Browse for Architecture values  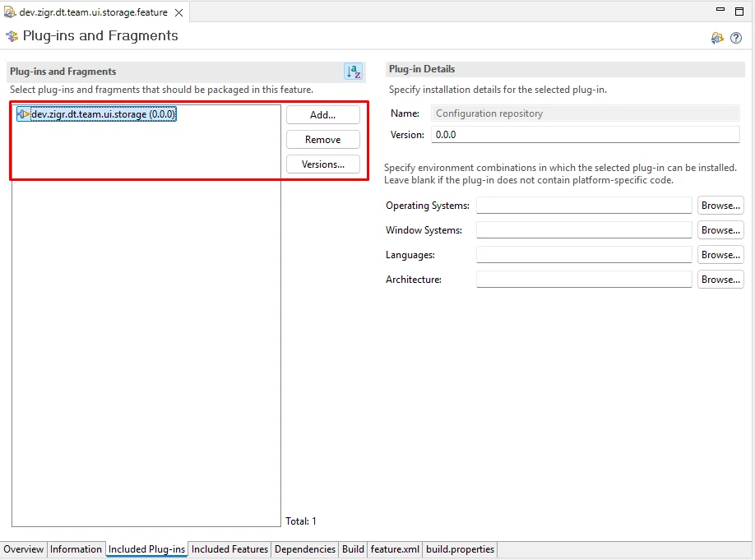click(x=720, y=280)
